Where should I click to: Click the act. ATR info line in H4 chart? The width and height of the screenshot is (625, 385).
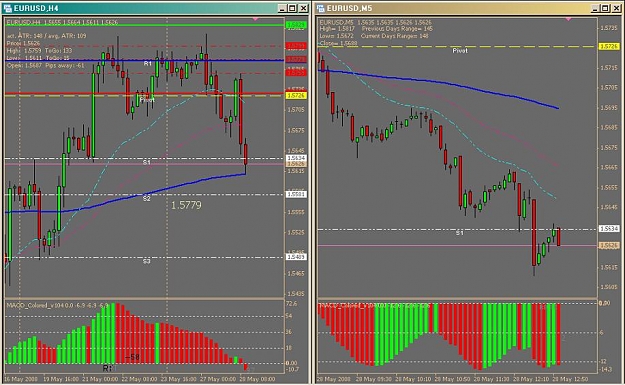pos(46,36)
